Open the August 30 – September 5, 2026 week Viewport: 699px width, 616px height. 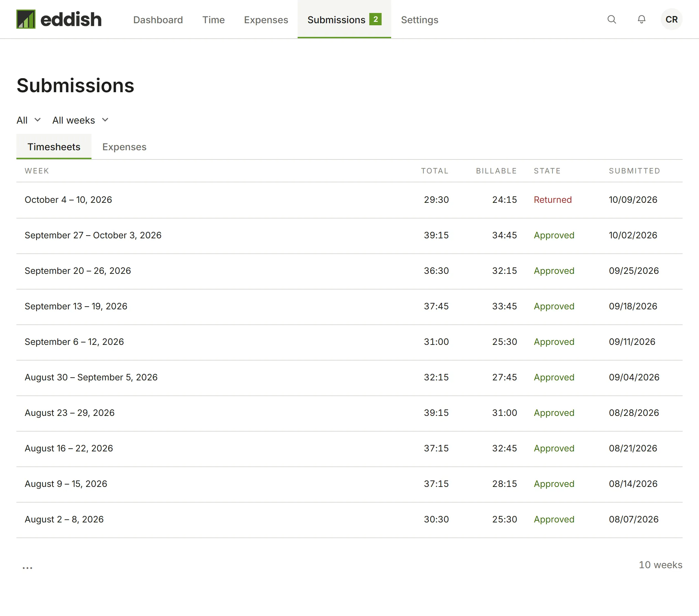pyautogui.click(x=349, y=378)
